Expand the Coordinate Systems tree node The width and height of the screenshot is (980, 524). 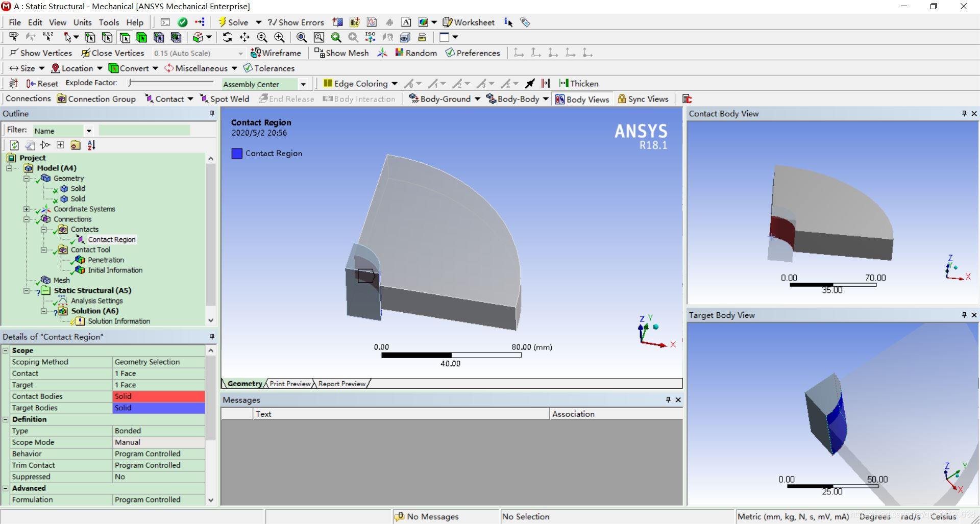tap(27, 209)
